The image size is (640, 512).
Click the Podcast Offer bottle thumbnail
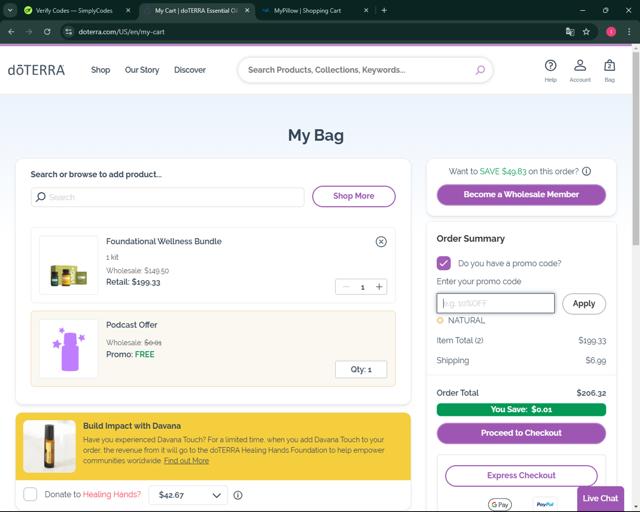(x=69, y=349)
